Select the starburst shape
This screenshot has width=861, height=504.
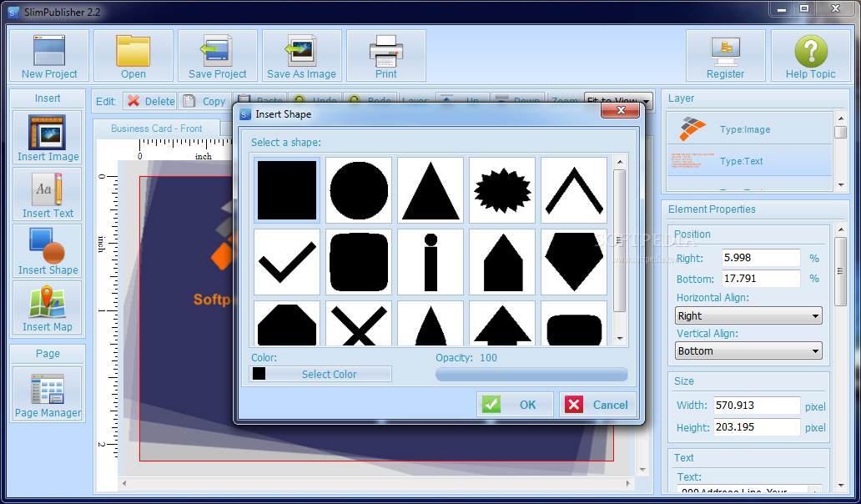(x=502, y=190)
